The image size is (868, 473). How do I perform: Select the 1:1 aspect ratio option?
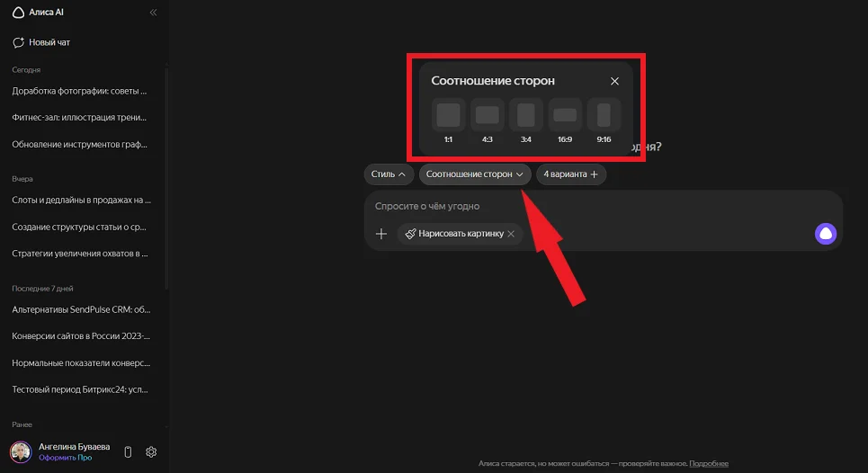click(448, 115)
